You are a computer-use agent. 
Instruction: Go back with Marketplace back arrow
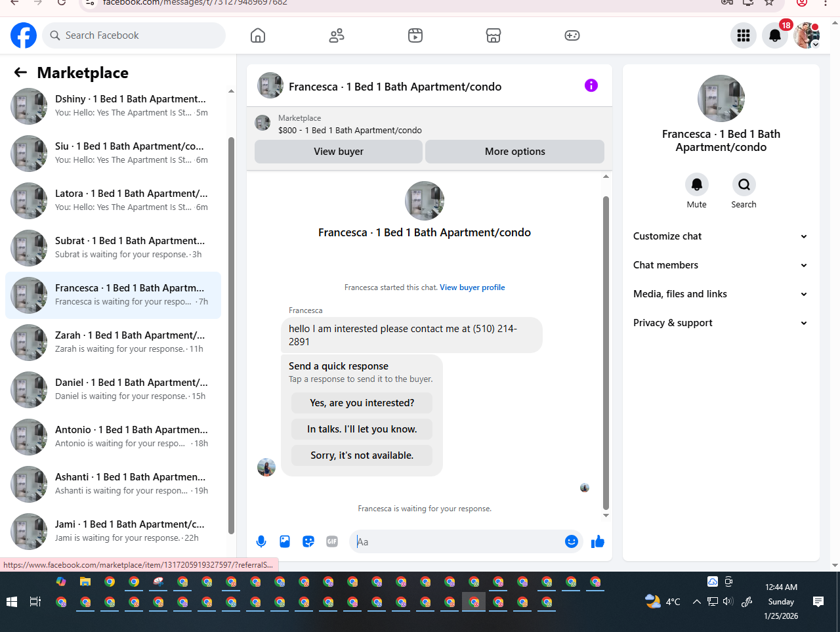(20, 72)
